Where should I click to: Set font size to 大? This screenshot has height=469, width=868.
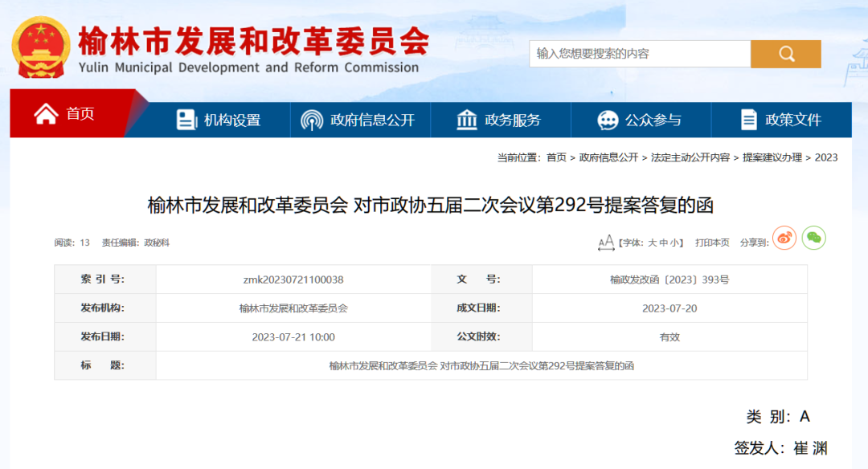pos(653,243)
